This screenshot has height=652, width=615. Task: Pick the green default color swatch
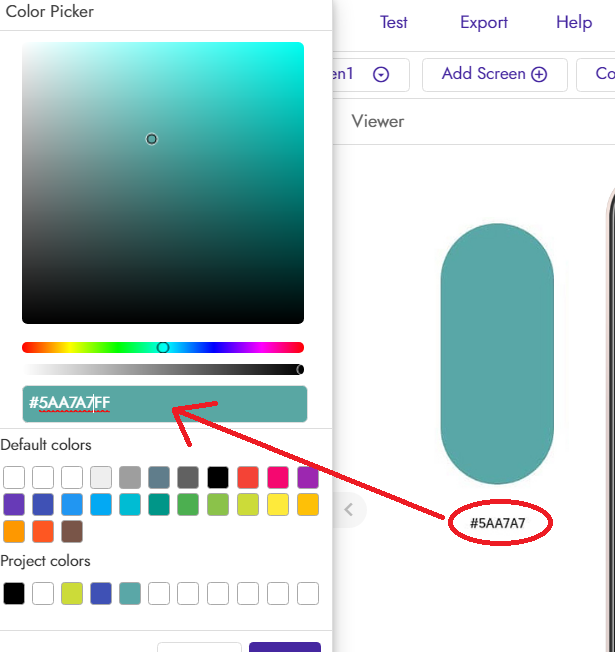189,504
